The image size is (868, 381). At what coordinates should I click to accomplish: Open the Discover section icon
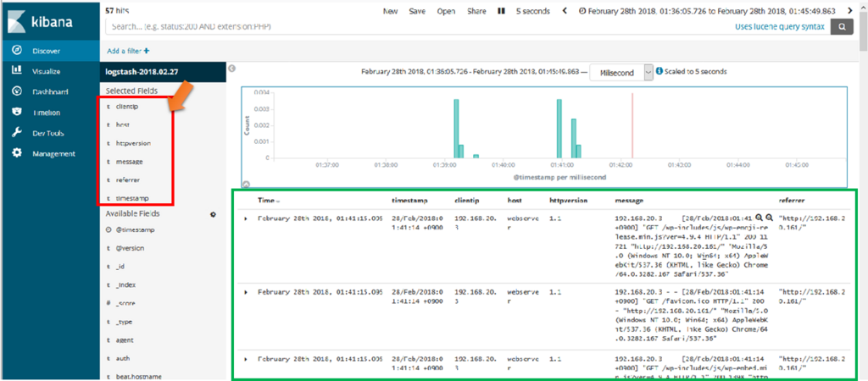pyautogui.click(x=17, y=50)
